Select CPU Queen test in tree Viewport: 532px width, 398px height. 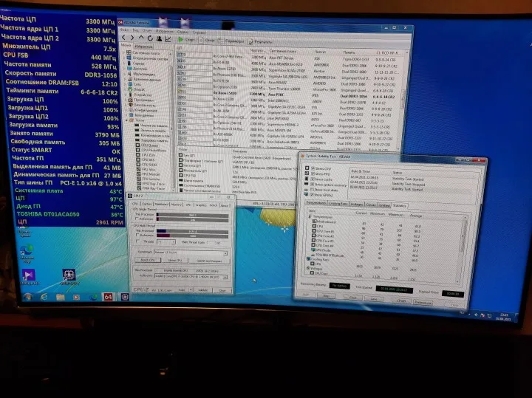(147, 145)
